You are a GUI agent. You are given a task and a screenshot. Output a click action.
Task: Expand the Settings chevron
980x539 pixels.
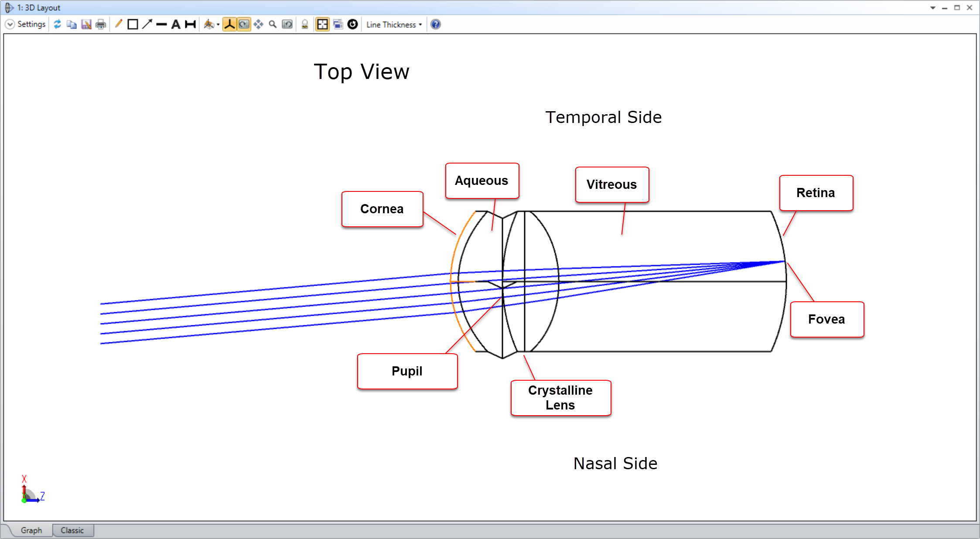(x=10, y=24)
